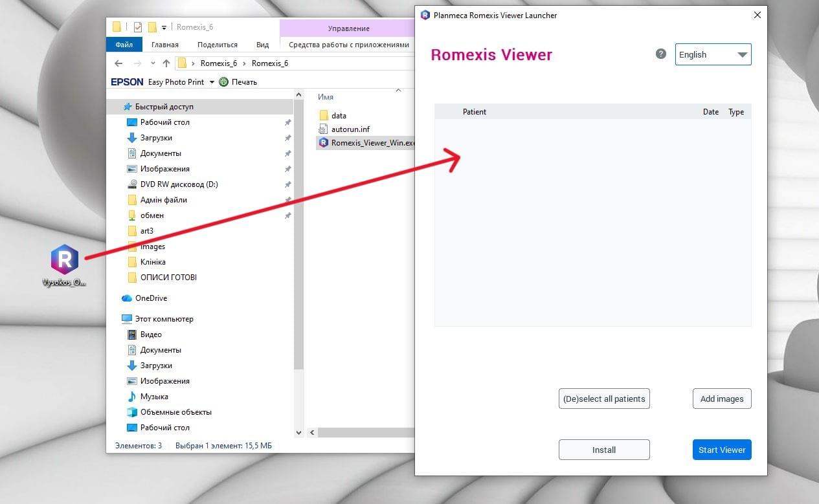Open recent locations dropdown chevron

click(153, 63)
